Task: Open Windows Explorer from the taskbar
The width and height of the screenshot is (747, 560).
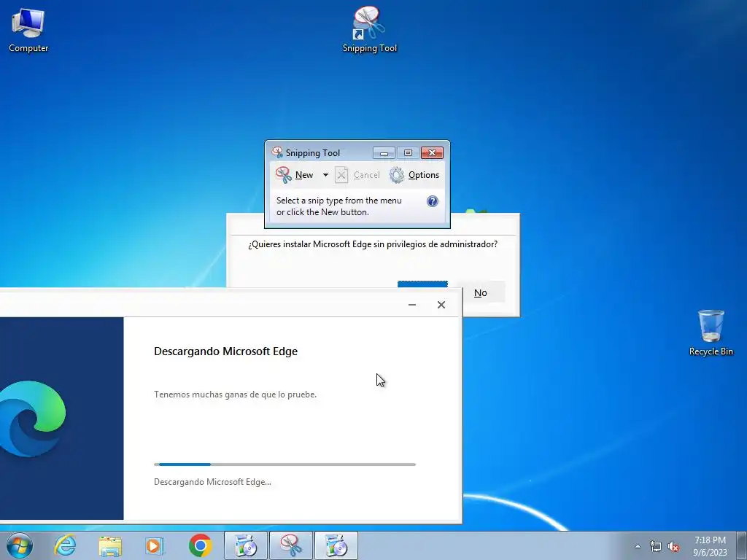Action: point(110,545)
